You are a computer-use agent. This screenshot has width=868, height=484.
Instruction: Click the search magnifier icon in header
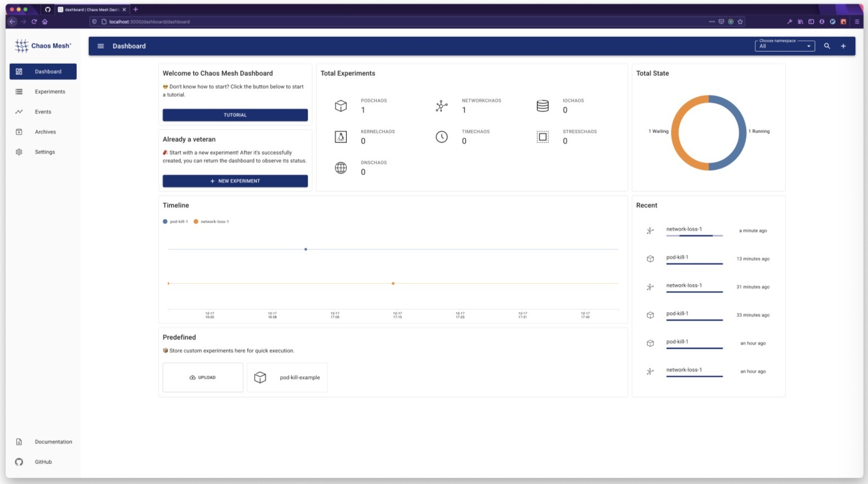827,46
